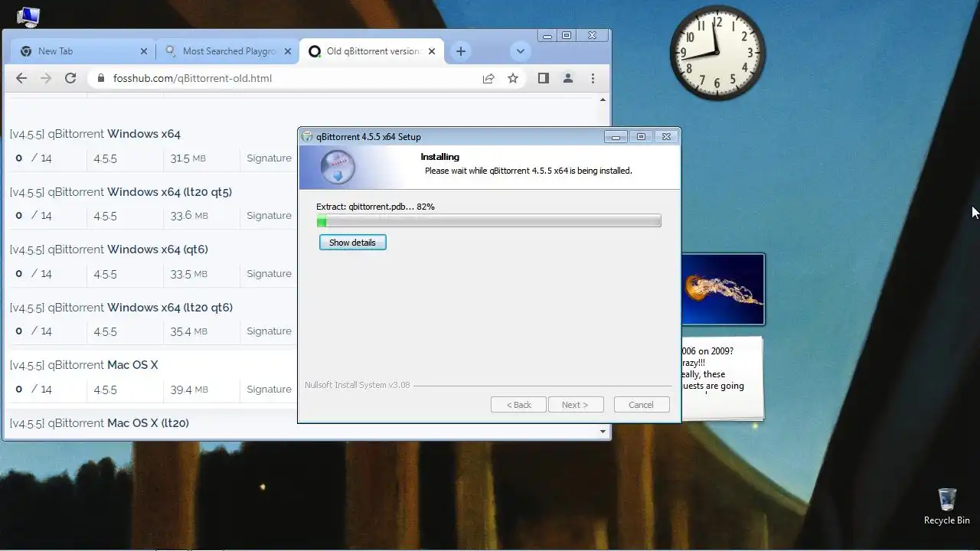Go back in Chrome browser
Image resolution: width=980 pixels, height=551 pixels.
pos(21,78)
